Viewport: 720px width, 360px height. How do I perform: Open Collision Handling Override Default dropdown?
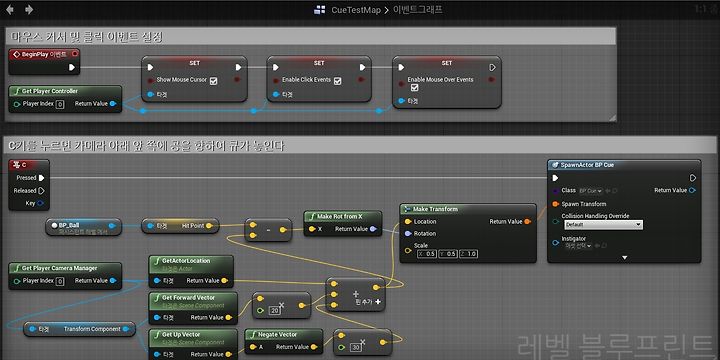pyautogui.click(x=602, y=225)
